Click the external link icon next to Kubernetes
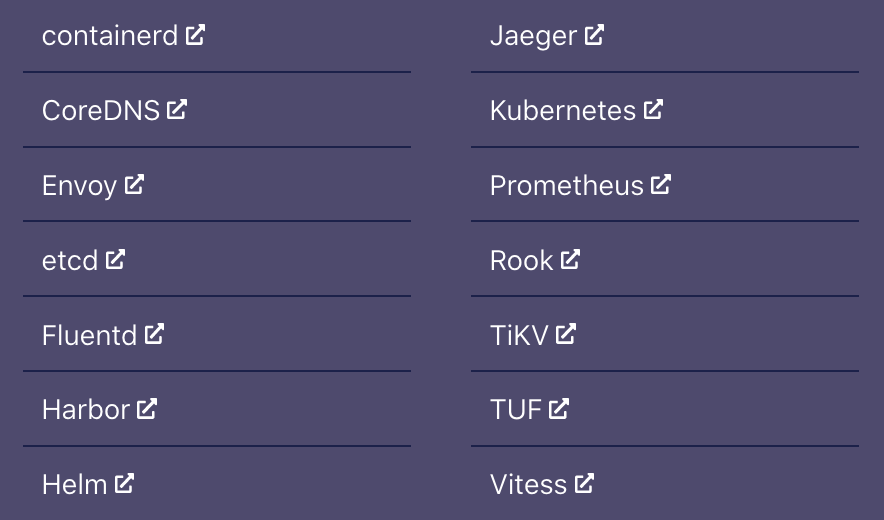Viewport: 884px width, 520px height. 653,109
